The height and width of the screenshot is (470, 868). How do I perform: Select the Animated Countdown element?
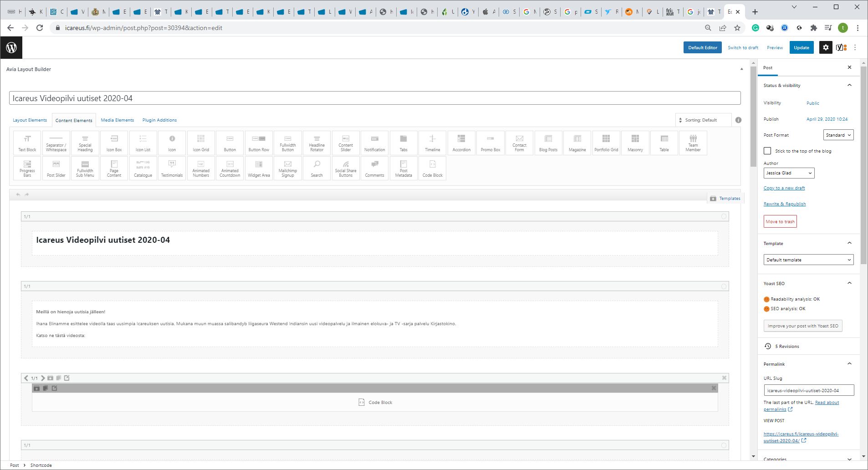pyautogui.click(x=230, y=169)
